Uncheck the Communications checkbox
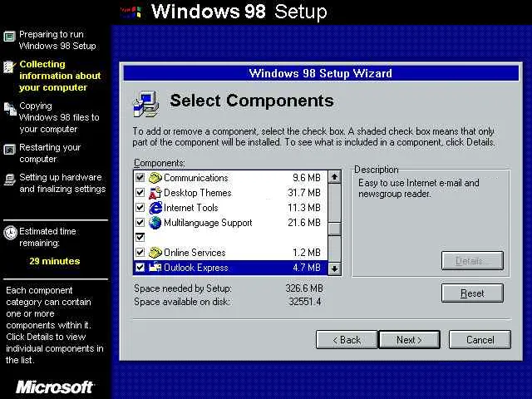 click(140, 177)
